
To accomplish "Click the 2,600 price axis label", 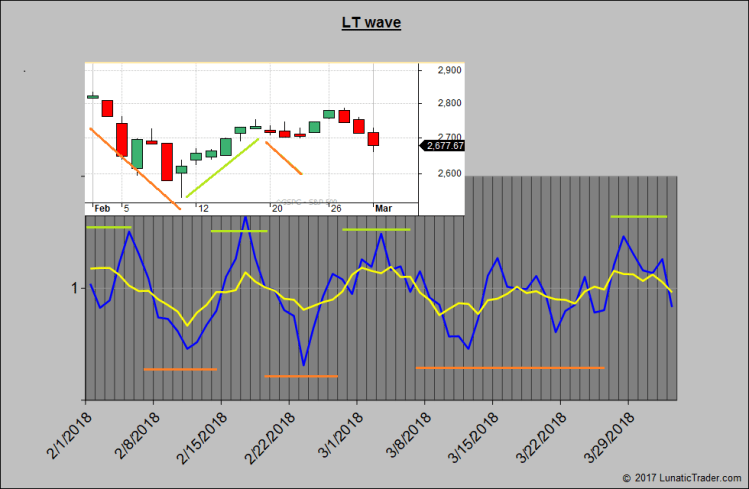I will click(448, 174).
